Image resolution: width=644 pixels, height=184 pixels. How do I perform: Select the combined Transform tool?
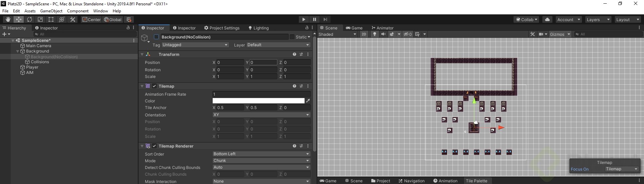[x=61, y=19]
